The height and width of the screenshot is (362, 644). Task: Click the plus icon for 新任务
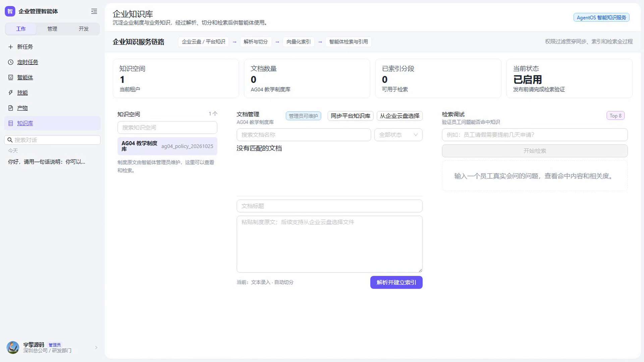pos(11,47)
